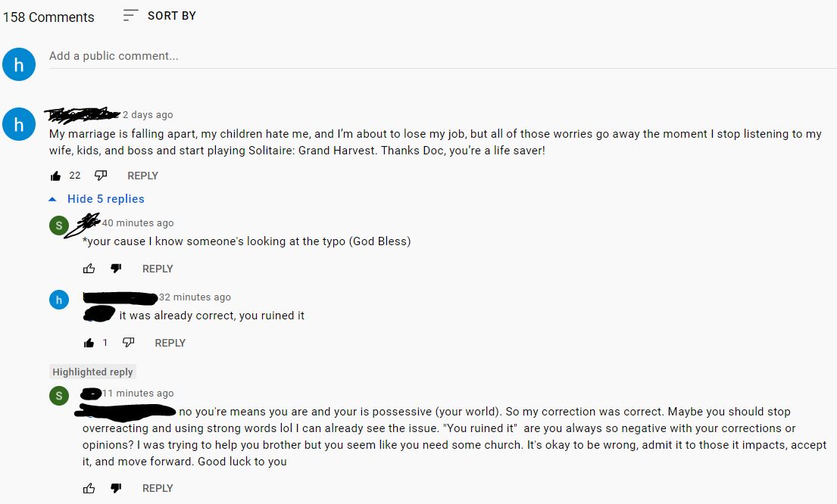The width and height of the screenshot is (837, 504).
Task: Like the 'it was already correct' reply
Action: coord(89,343)
